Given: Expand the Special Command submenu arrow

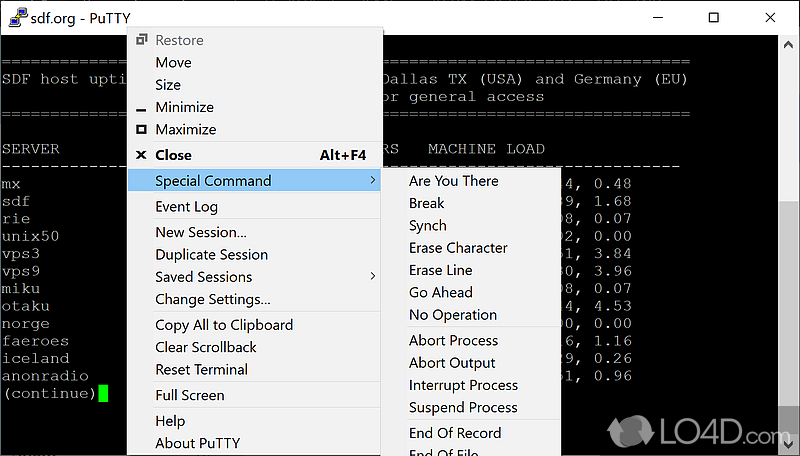Looking at the screenshot, I should (373, 181).
